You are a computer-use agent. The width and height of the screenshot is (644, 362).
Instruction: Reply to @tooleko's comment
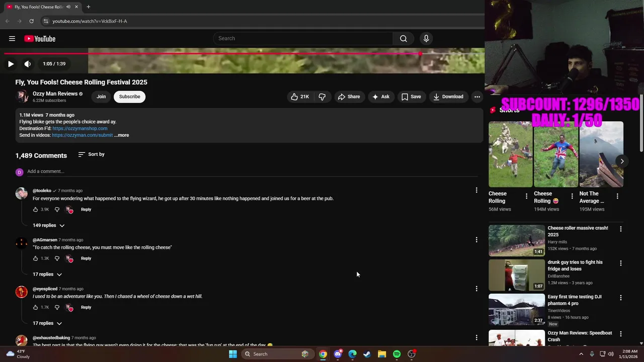click(86, 209)
